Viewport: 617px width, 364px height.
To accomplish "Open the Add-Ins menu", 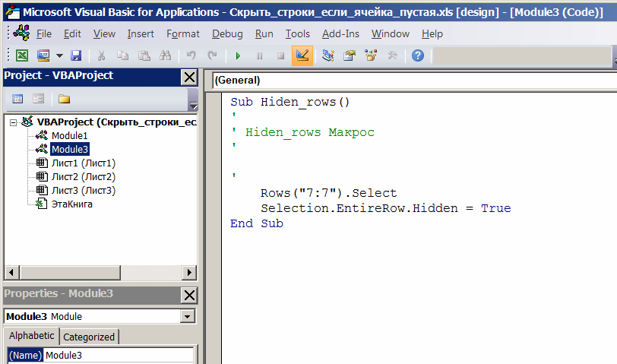I will 340,34.
